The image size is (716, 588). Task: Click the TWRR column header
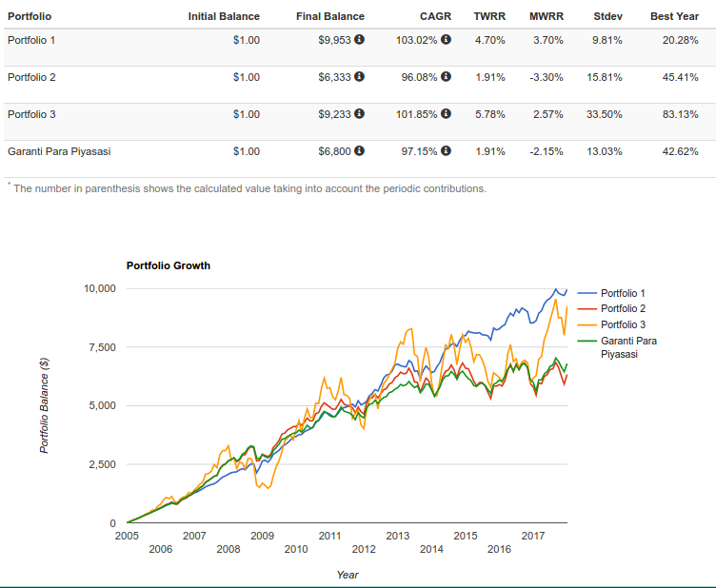click(489, 16)
